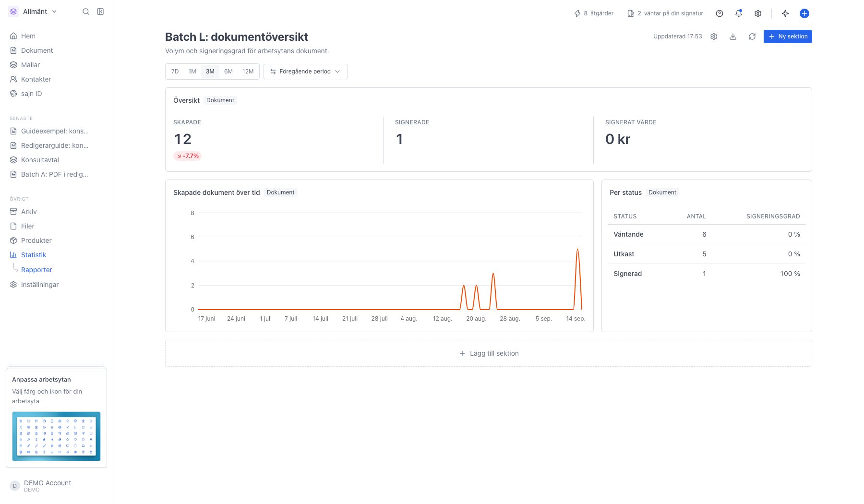Viewport: 864px width, 504px height.
Task: Click the Ny sektion button
Action: tap(788, 36)
